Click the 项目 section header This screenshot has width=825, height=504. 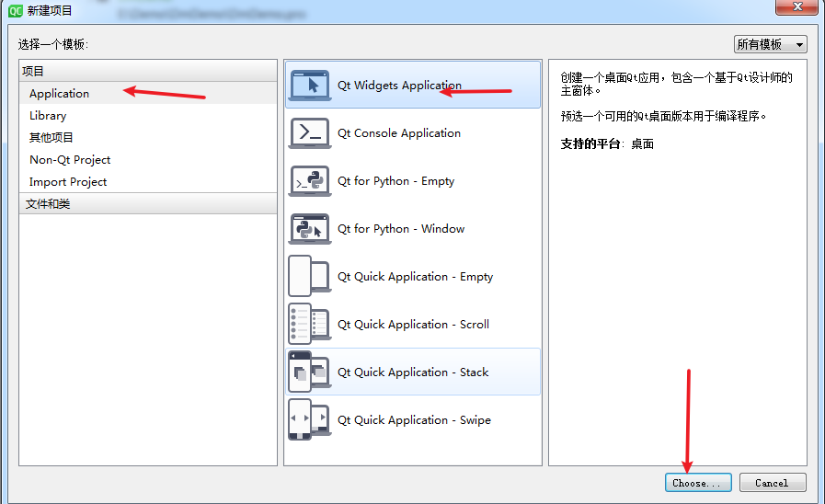(x=148, y=71)
